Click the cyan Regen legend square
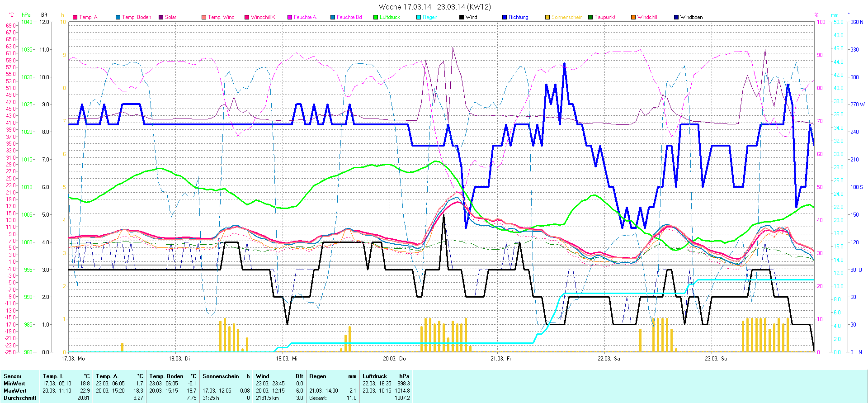This screenshot has height=403, width=868. point(419,17)
